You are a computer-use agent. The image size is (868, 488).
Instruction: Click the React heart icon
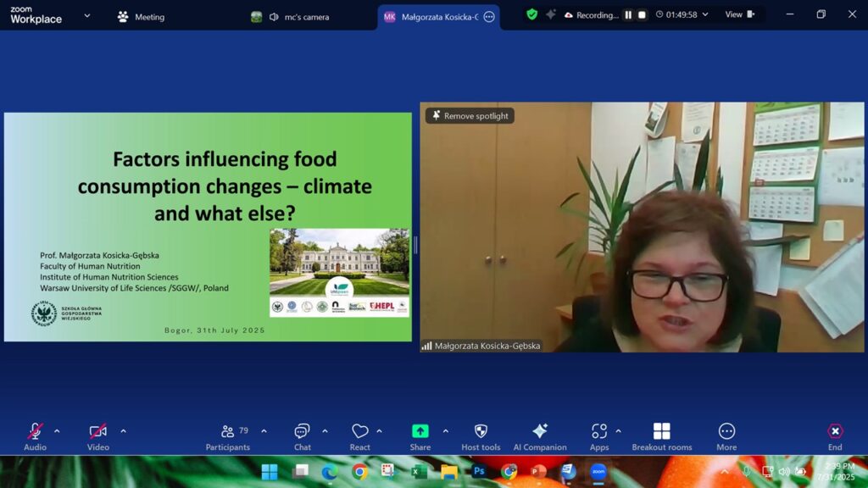pos(359,432)
